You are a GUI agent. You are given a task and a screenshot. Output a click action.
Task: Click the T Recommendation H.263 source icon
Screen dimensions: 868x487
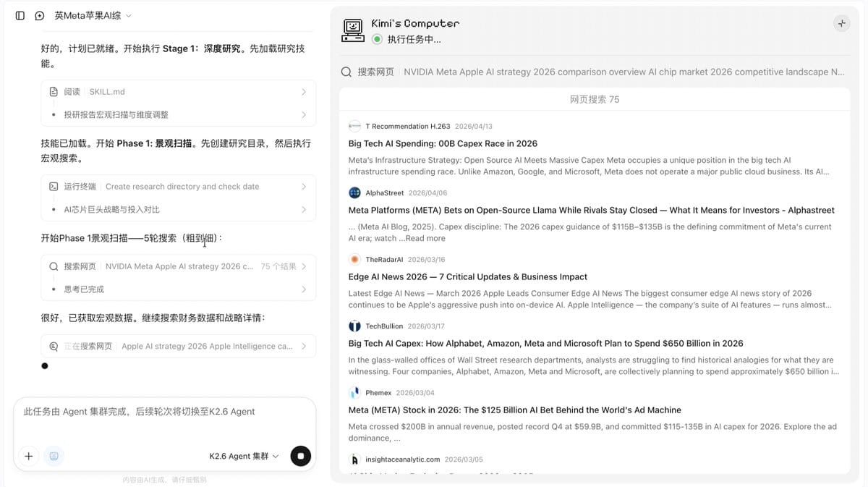(x=354, y=126)
